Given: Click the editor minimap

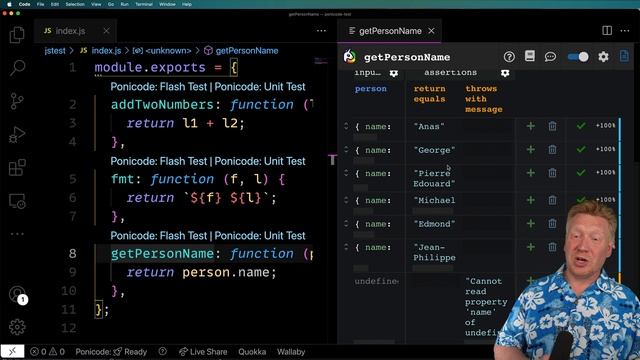Looking at the screenshot, I should (x=320, y=62).
